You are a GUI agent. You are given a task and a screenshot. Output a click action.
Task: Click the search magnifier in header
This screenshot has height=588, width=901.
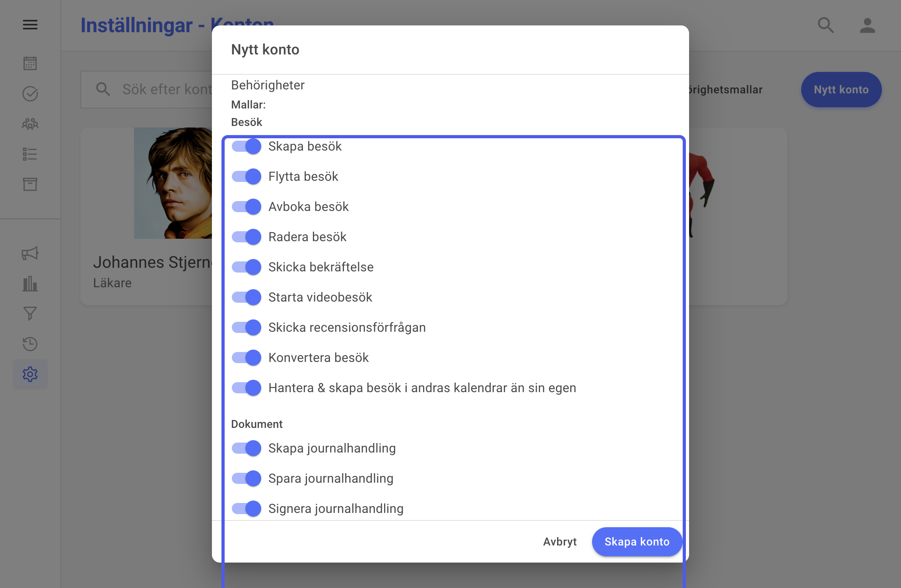click(825, 25)
